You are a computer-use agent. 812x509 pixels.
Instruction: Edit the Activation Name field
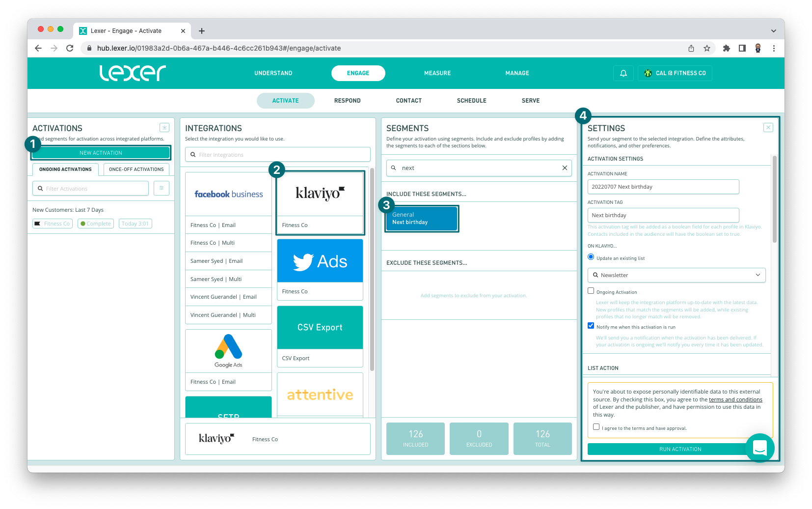click(x=663, y=187)
